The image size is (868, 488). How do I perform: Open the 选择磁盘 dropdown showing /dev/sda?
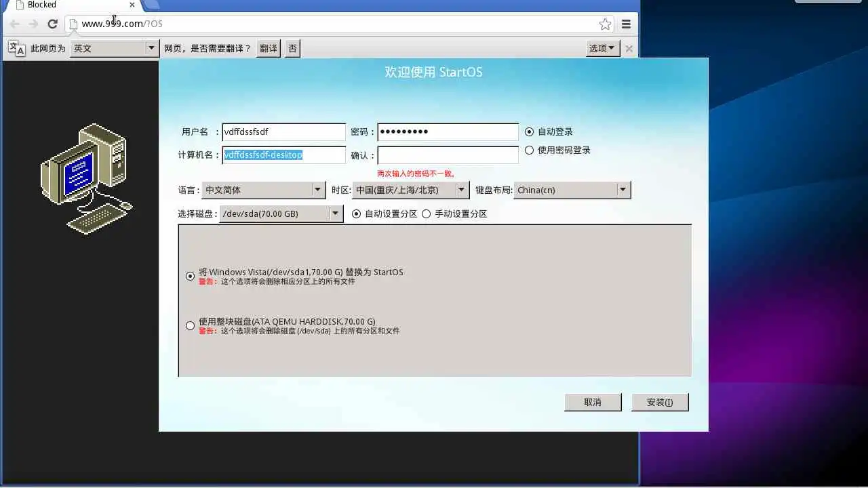point(281,214)
